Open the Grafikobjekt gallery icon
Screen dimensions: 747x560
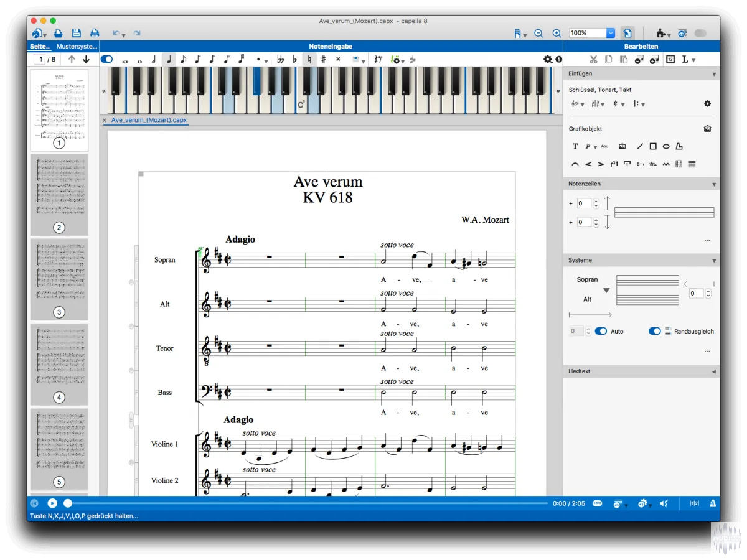(707, 129)
